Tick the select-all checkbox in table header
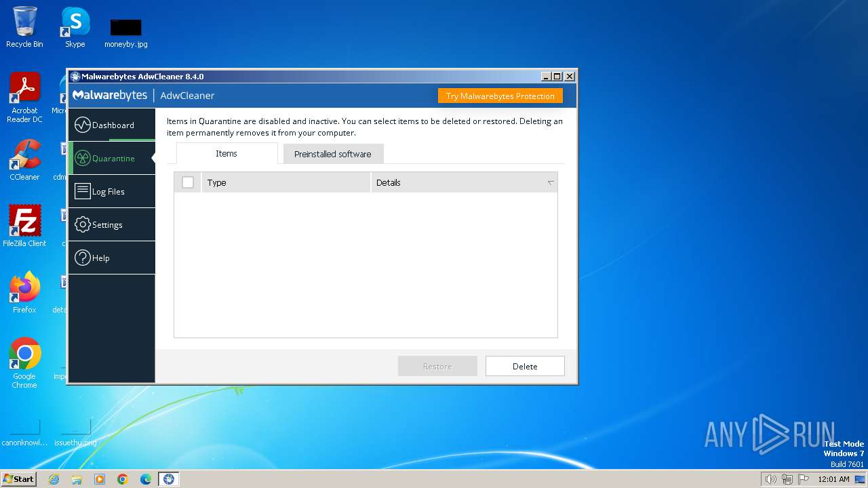 click(188, 182)
